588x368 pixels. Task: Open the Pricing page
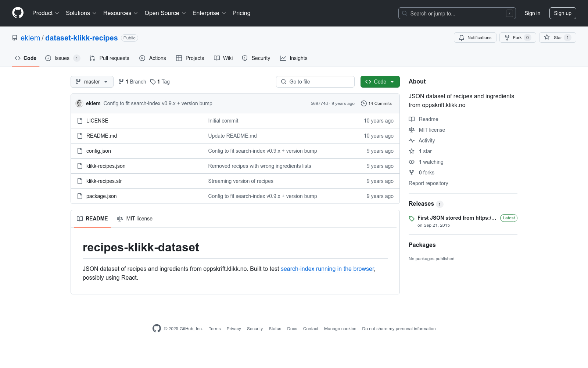tap(241, 13)
